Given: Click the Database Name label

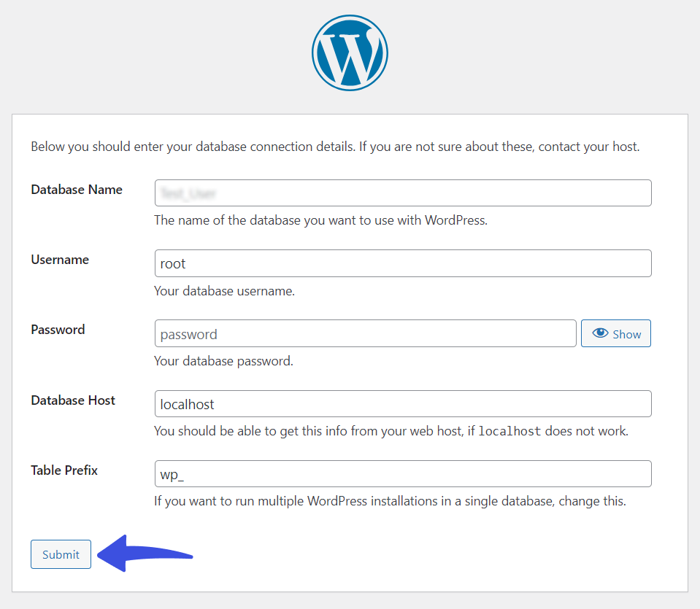Looking at the screenshot, I should [x=77, y=190].
